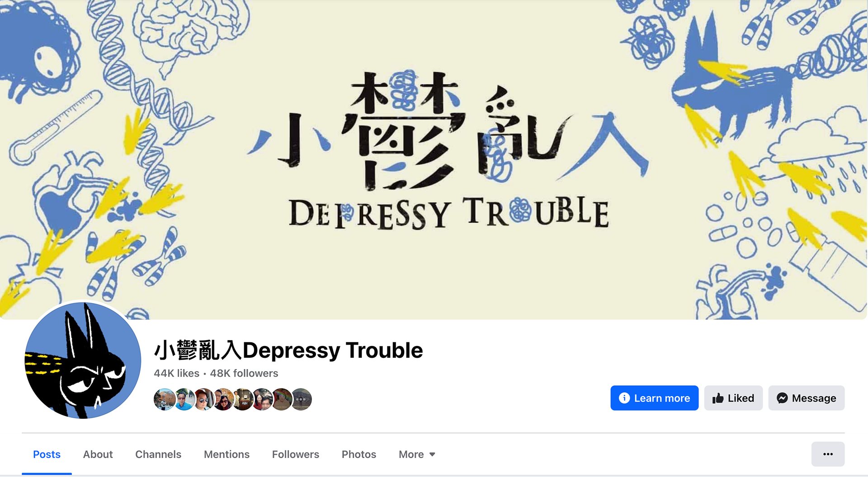Viewport: 868px width, 477px height.
Task: Toggle the Liked thumbs-up button
Action: [733, 398]
